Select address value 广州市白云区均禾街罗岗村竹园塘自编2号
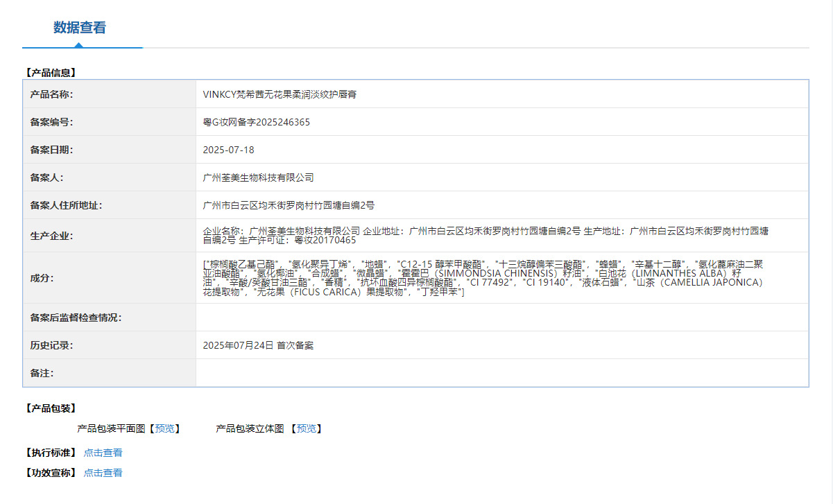Image resolution: width=833 pixels, height=504 pixels. point(289,205)
